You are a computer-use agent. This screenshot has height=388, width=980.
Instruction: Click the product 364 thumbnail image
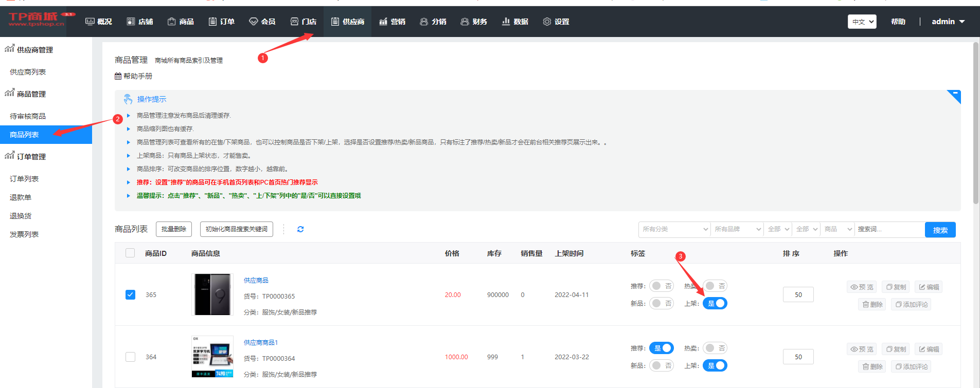pyautogui.click(x=212, y=357)
